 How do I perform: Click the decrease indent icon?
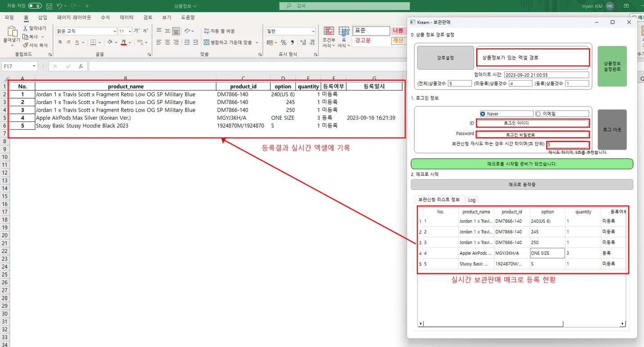pyautogui.click(x=187, y=42)
